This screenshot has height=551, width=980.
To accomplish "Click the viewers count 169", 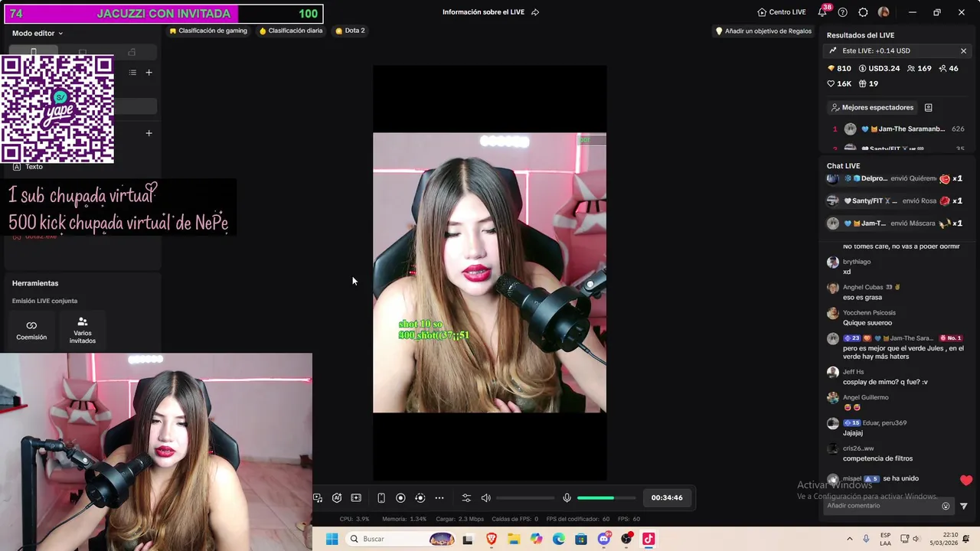I will (x=919, y=68).
